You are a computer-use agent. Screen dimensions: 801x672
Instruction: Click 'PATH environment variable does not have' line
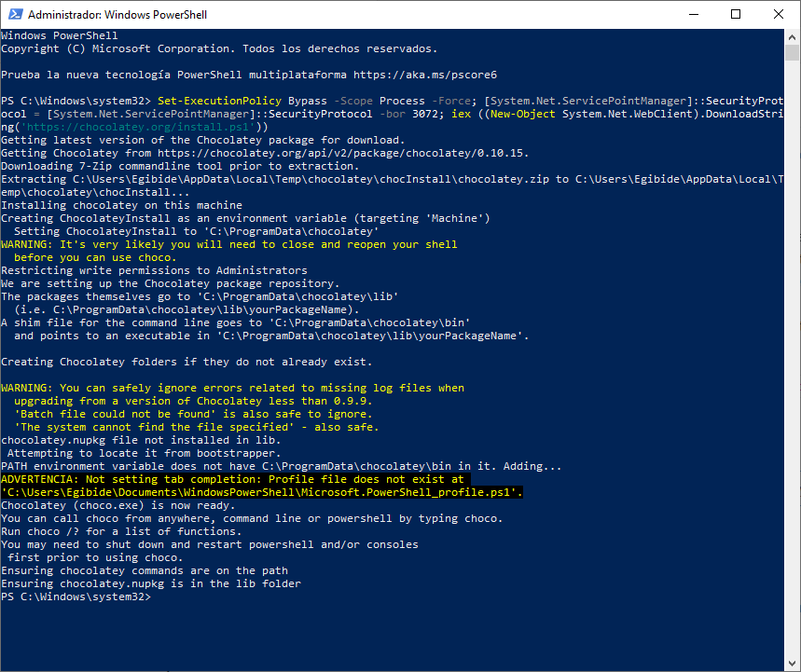[x=281, y=466]
